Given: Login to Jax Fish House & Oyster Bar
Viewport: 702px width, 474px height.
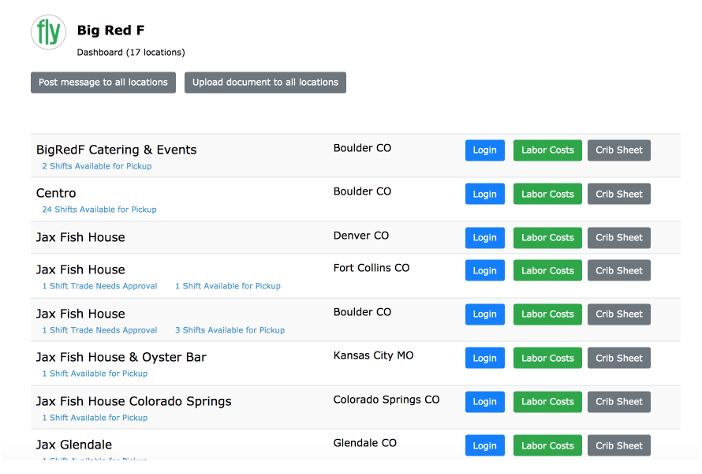Looking at the screenshot, I should coord(485,358).
